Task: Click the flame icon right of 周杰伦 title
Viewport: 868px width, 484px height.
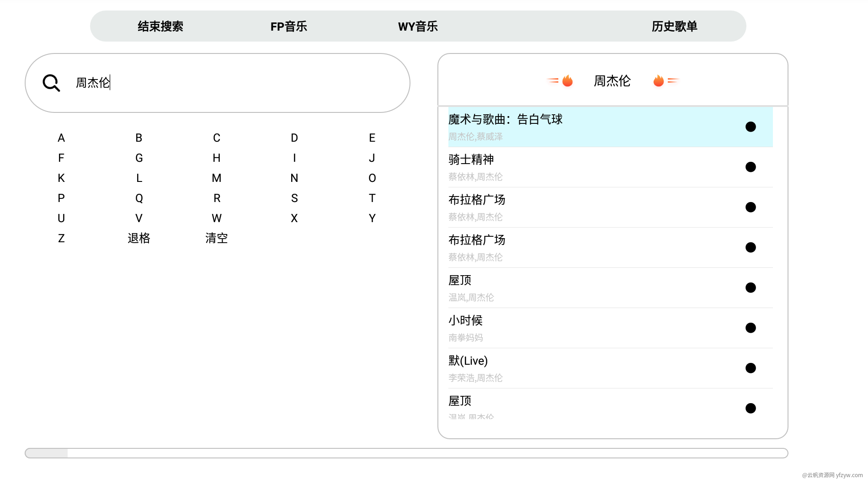Action: pyautogui.click(x=659, y=81)
